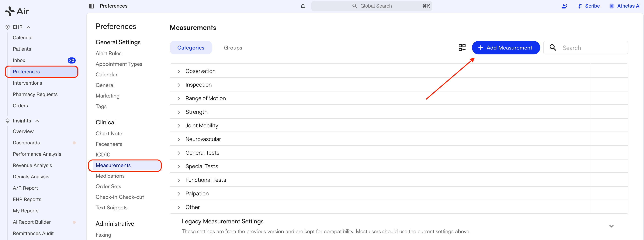The image size is (644, 240).
Task: Open Revenue Analysis report
Action: pyautogui.click(x=33, y=165)
